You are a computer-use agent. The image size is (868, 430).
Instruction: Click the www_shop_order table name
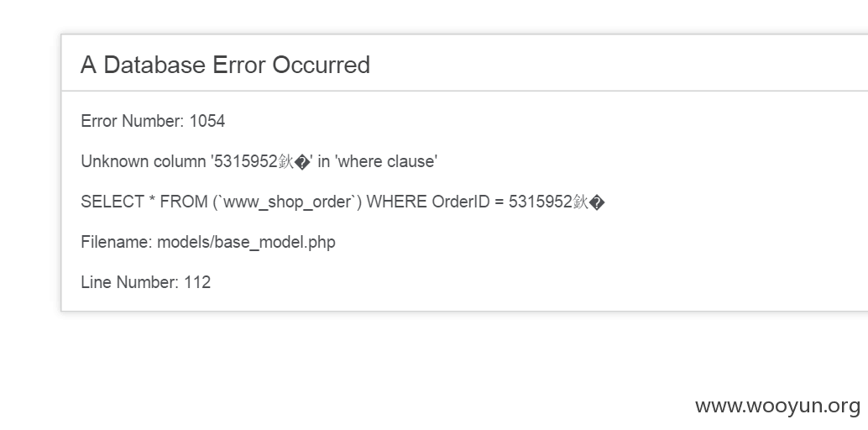click(287, 202)
